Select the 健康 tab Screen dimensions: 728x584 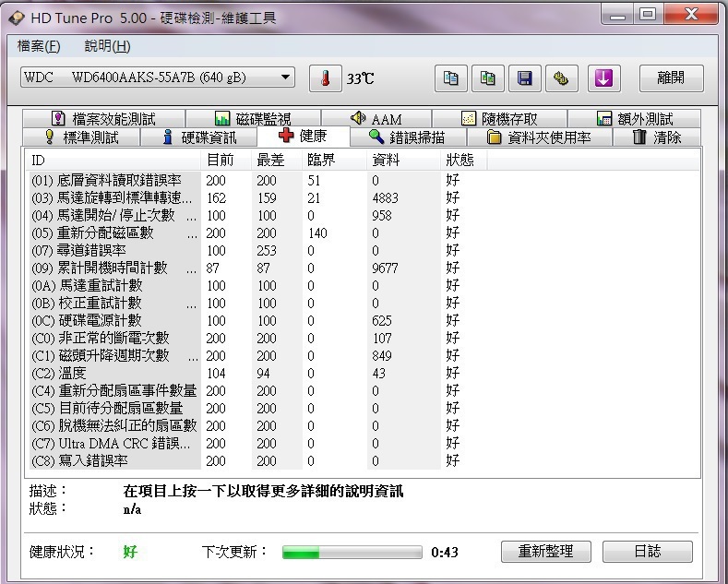tap(304, 136)
